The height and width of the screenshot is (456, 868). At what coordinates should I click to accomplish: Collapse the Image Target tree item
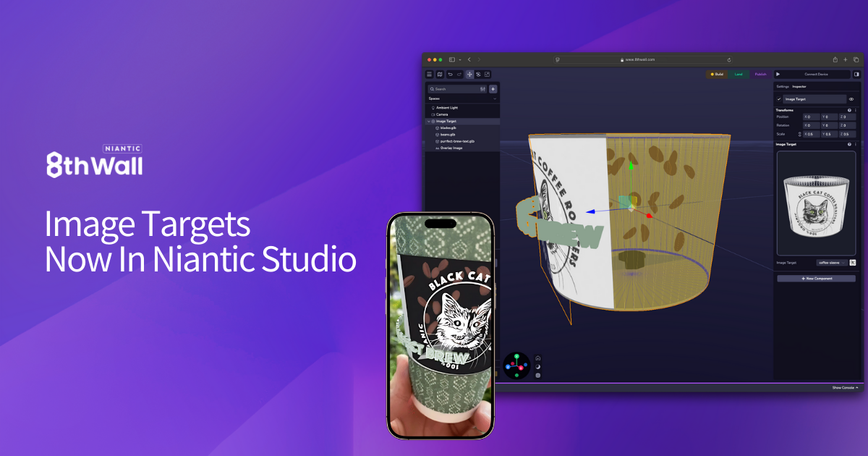(x=428, y=122)
